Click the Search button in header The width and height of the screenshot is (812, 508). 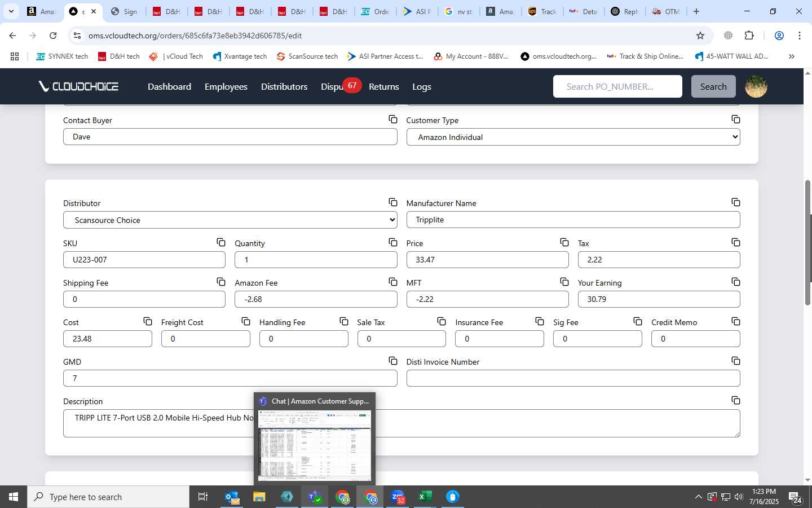713,86
